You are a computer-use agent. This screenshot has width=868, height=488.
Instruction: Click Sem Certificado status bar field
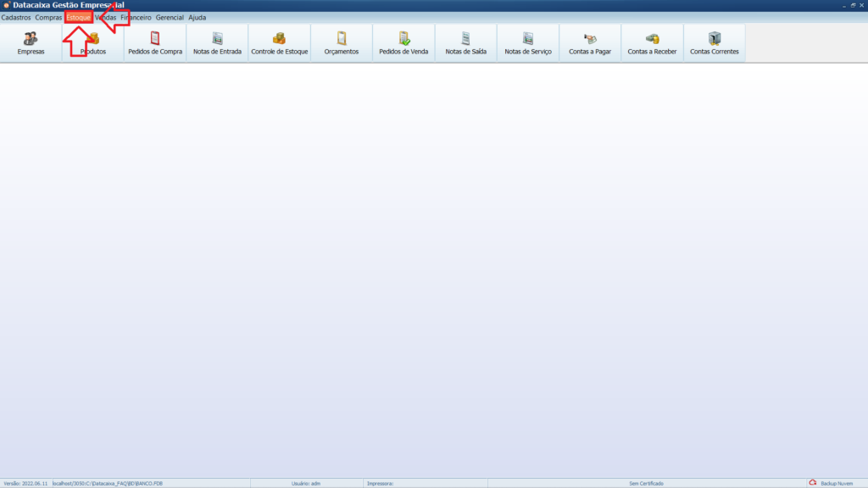646,483
